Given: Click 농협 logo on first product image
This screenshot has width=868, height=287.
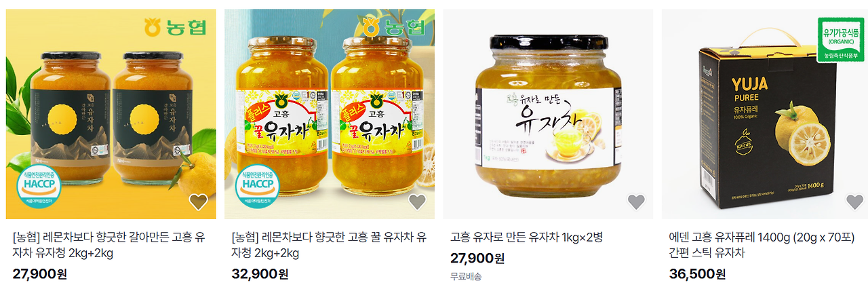Looking at the screenshot, I should pyautogui.click(x=176, y=27).
